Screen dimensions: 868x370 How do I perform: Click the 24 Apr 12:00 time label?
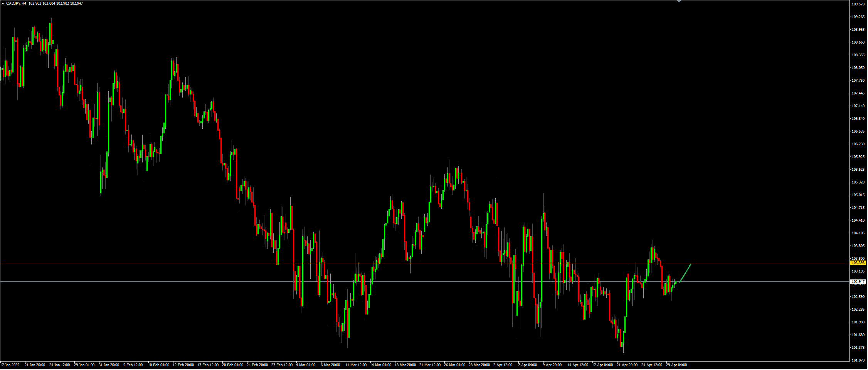tap(652, 365)
